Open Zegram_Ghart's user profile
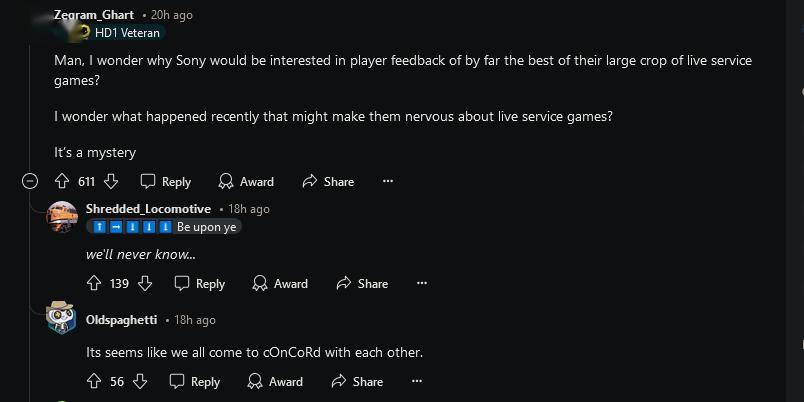 point(93,15)
